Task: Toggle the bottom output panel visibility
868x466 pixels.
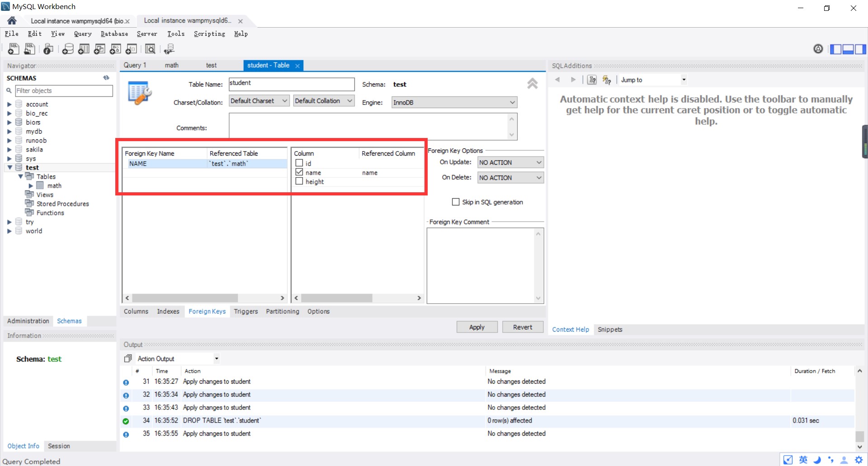Action: 848,49
